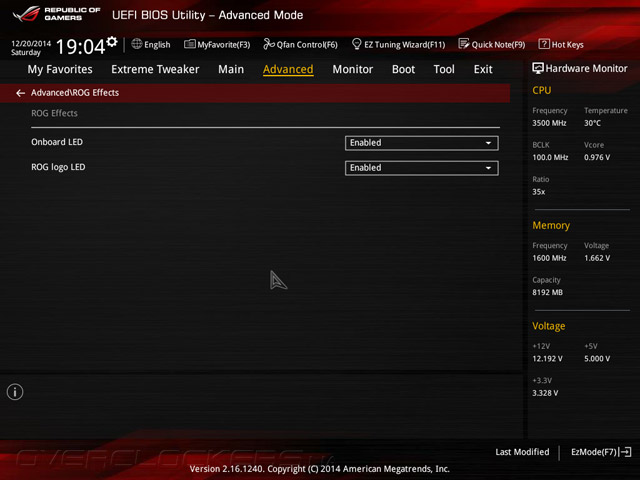This screenshot has width=640, height=480.
Task: Click the capacity value 8192 MB
Action: tap(547, 293)
